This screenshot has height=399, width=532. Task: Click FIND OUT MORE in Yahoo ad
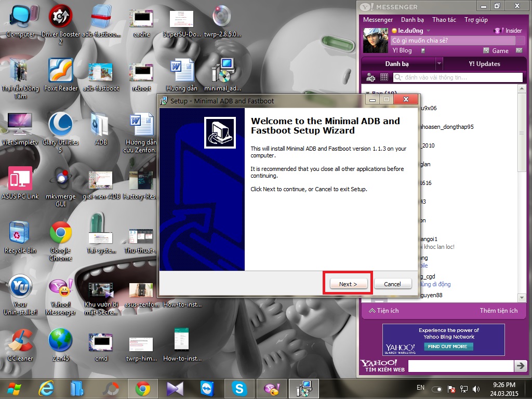[x=447, y=347]
